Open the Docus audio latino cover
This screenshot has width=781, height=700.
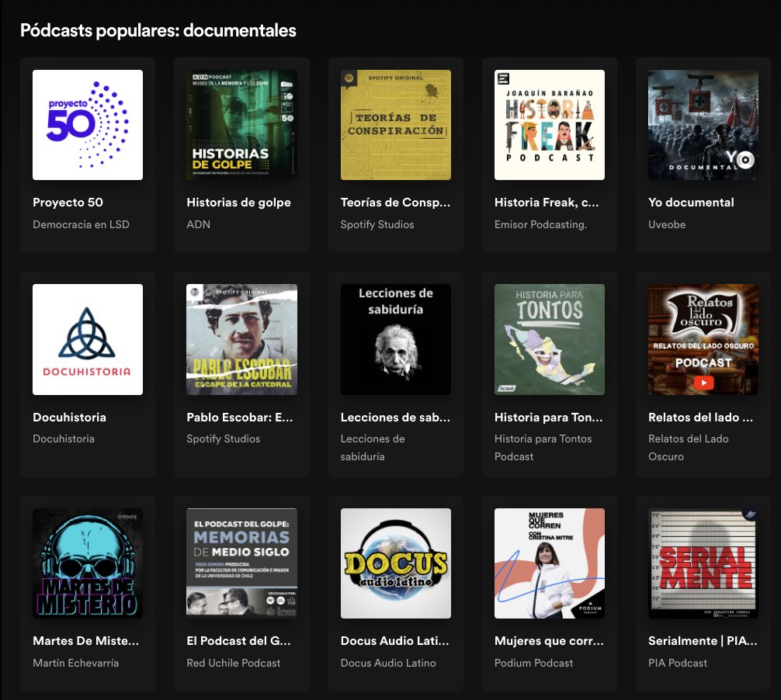pos(395,563)
